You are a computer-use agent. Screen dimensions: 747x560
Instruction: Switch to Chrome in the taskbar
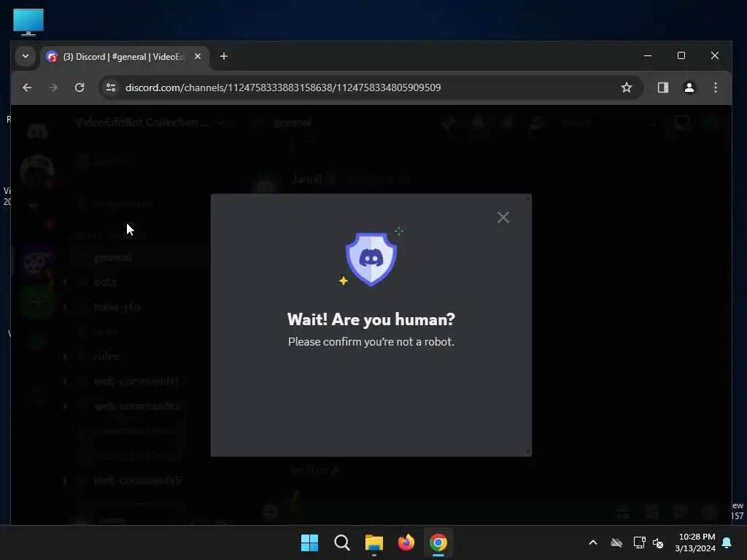click(438, 542)
